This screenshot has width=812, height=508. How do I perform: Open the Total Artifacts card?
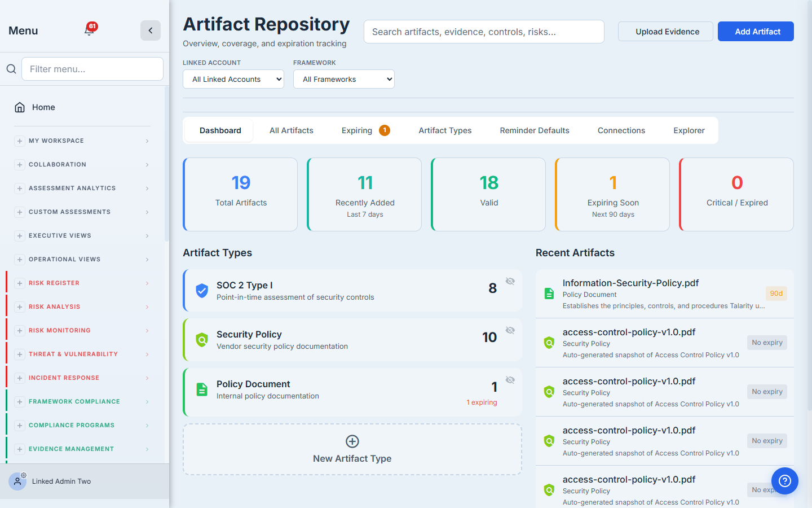240,194
